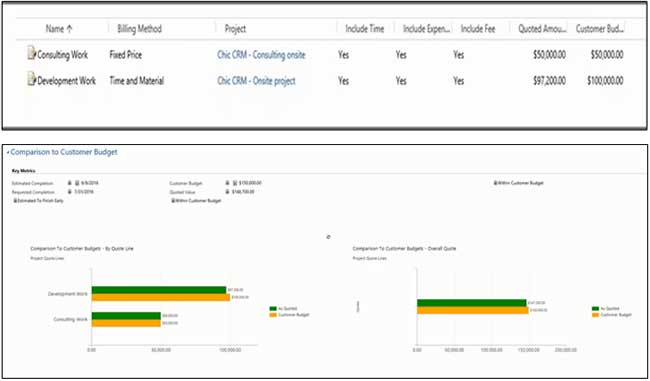Click green Consulting Work As Quoted bar
Viewport: 650px width, 381px height.
point(126,316)
